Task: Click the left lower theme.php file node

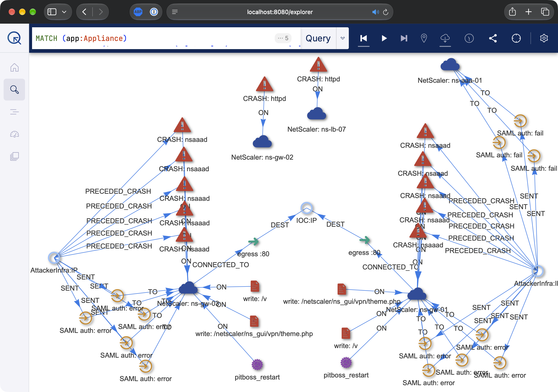Action: pos(254,321)
